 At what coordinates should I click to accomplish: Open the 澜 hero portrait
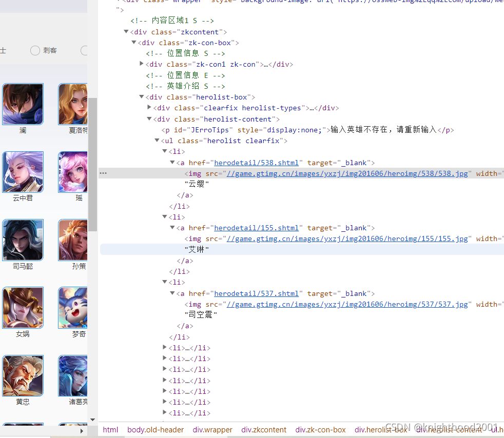(x=23, y=104)
